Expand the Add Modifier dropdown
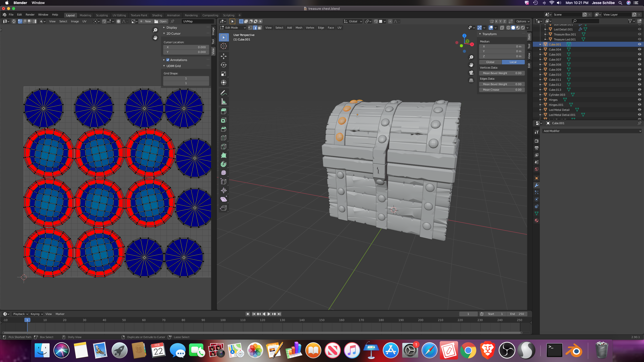This screenshot has width=644, height=362. [x=592, y=131]
